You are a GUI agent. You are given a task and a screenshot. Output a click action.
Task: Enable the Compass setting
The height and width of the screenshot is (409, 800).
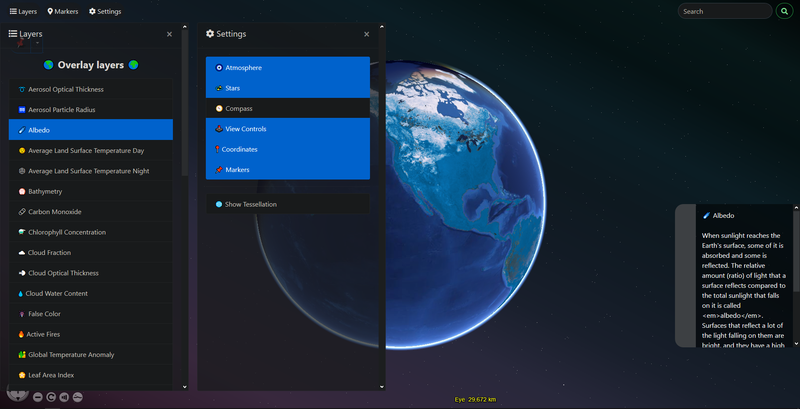pyautogui.click(x=288, y=108)
